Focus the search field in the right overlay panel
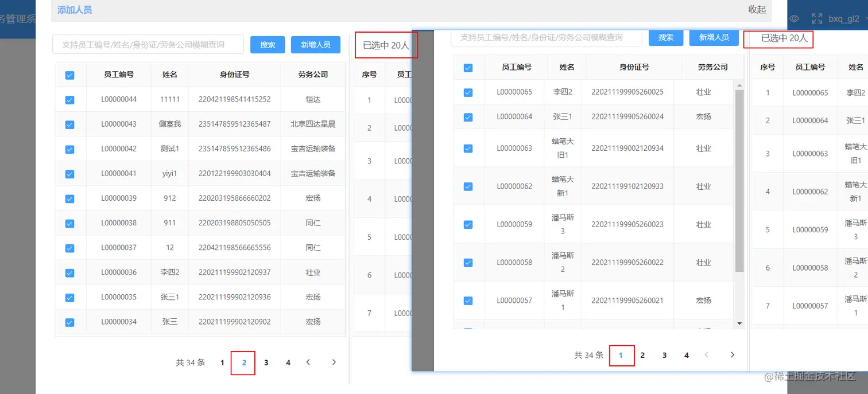The image size is (868, 394). [546, 37]
